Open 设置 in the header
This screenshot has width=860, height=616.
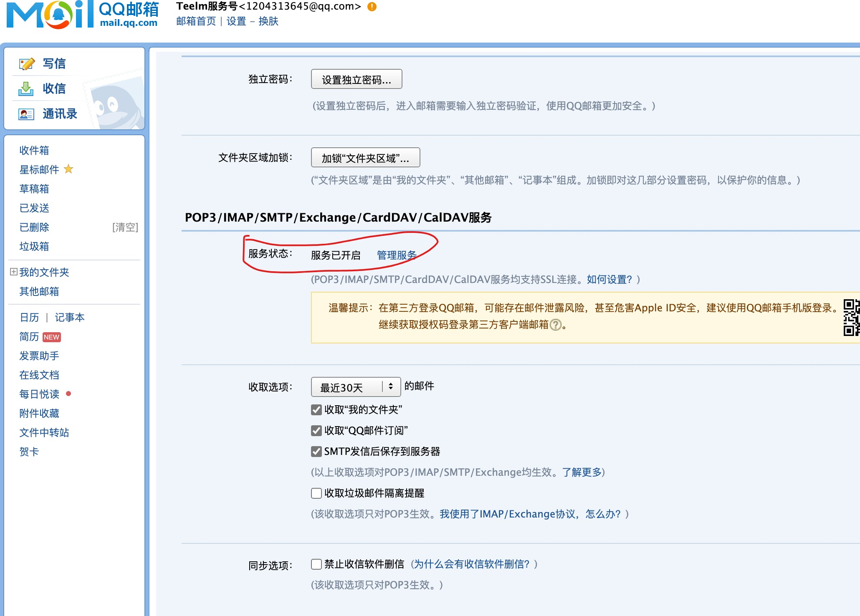click(236, 21)
